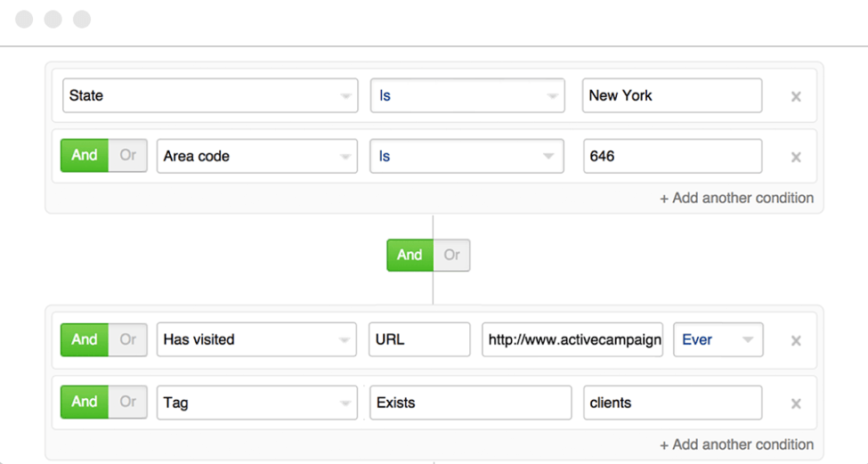Switch Area code row to Or
Screen dimensions: 868x464
coord(128,156)
